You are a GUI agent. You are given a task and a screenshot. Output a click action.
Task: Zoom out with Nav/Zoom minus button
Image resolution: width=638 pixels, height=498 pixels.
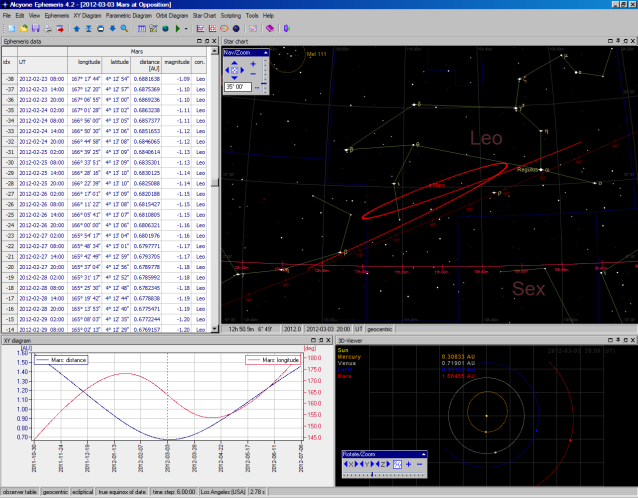252,76
